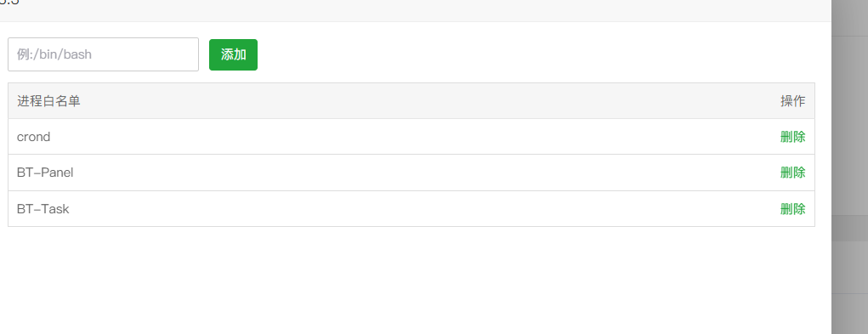Click the 进程白名单 column header
This screenshot has width=868, height=334.
[48, 101]
